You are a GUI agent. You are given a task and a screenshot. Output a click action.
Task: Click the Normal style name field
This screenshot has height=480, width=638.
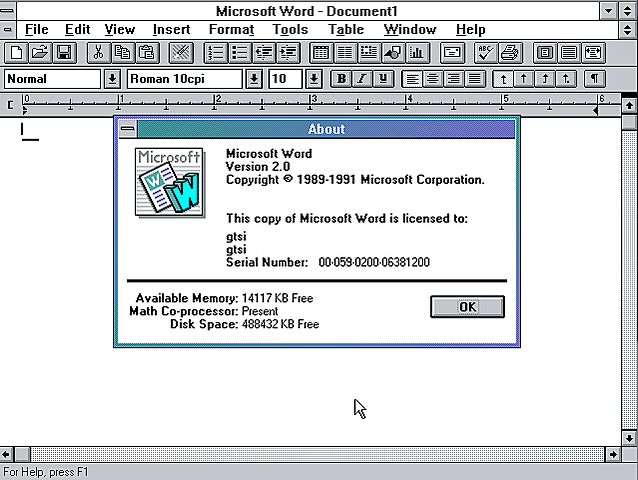[x=52, y=79]
